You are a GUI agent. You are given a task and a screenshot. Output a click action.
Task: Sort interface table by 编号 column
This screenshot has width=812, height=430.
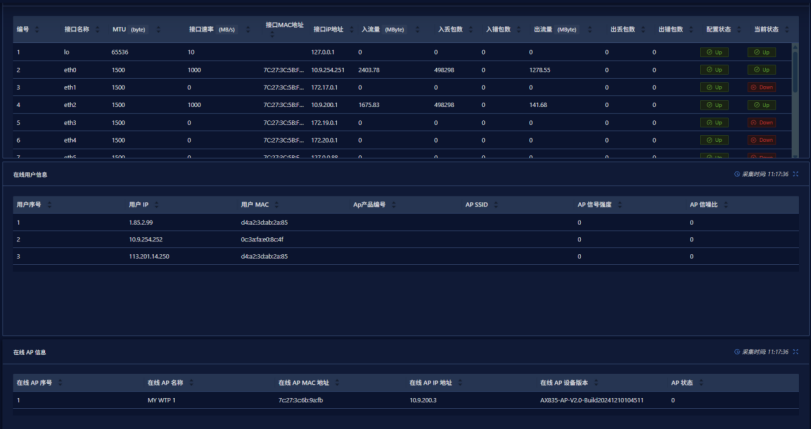coord(38,29)
